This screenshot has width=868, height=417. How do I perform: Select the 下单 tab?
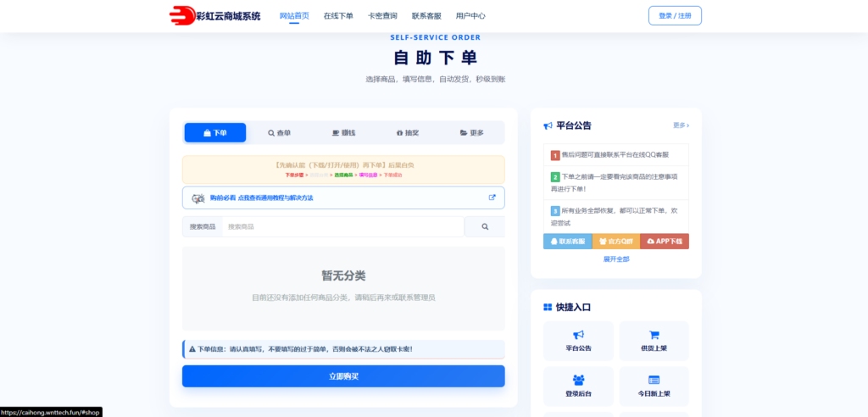point(214,133)
